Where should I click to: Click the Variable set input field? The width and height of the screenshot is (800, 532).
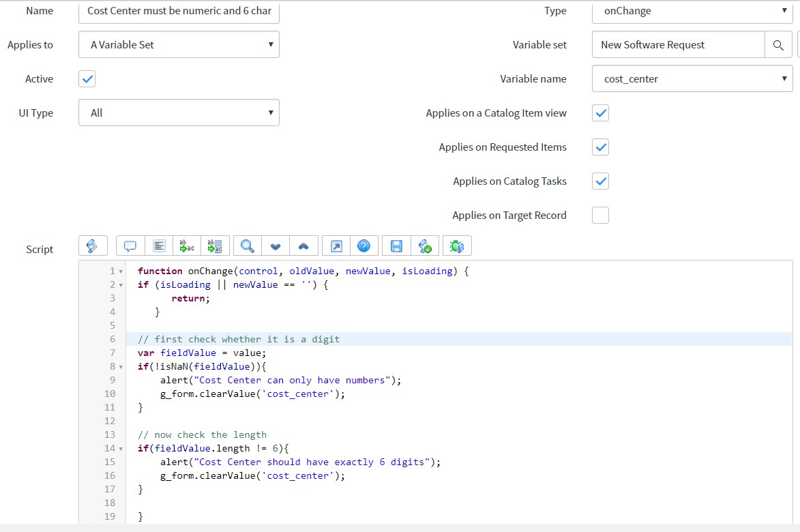(679, 45)
